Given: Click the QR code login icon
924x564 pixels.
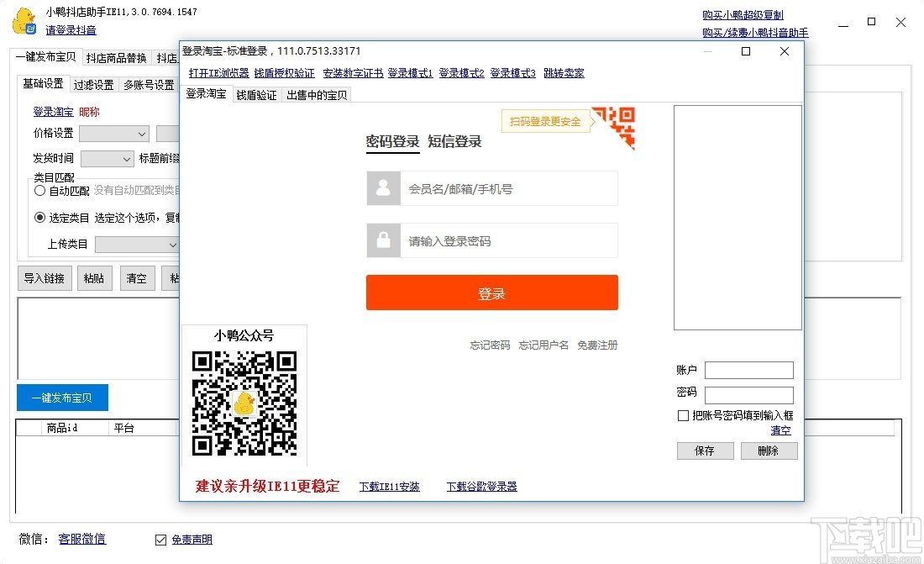Looking at the screenshot, I should 613,128.
